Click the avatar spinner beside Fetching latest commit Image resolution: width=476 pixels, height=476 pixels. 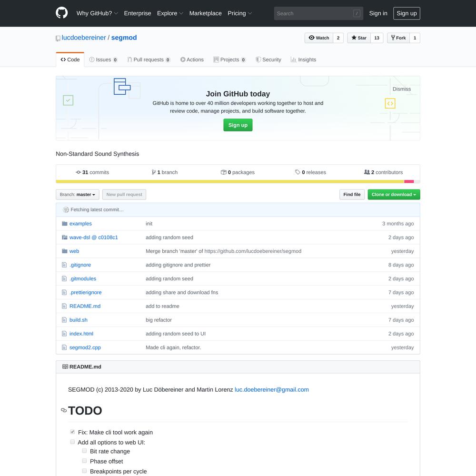[x=66, y=209]
